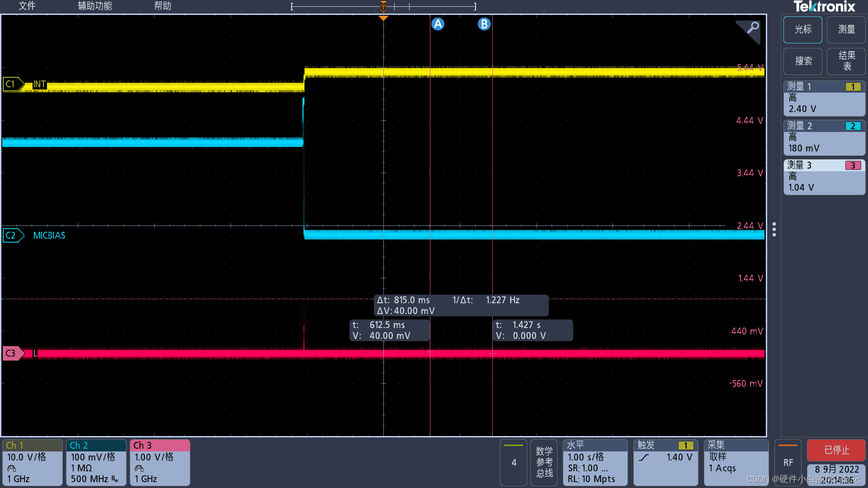Select cursor A marker
Image resolution: width=868 pixels, height=488 pixels.
(x=438, y=24)
